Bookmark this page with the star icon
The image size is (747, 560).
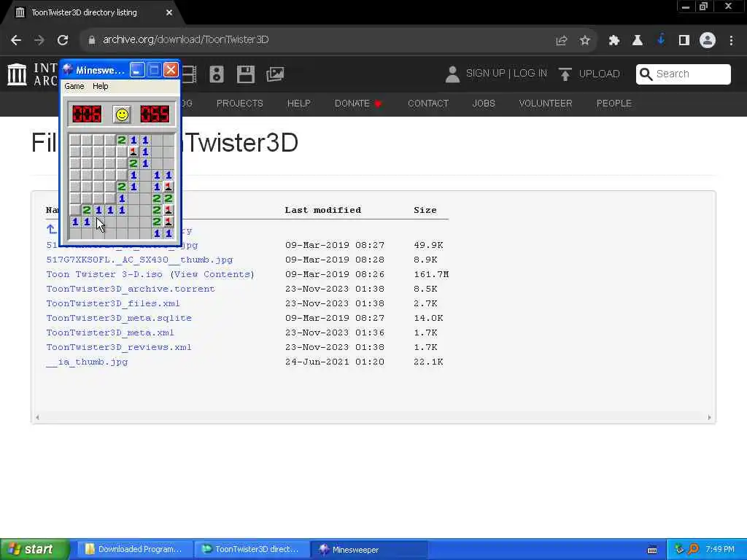point(585,41)
